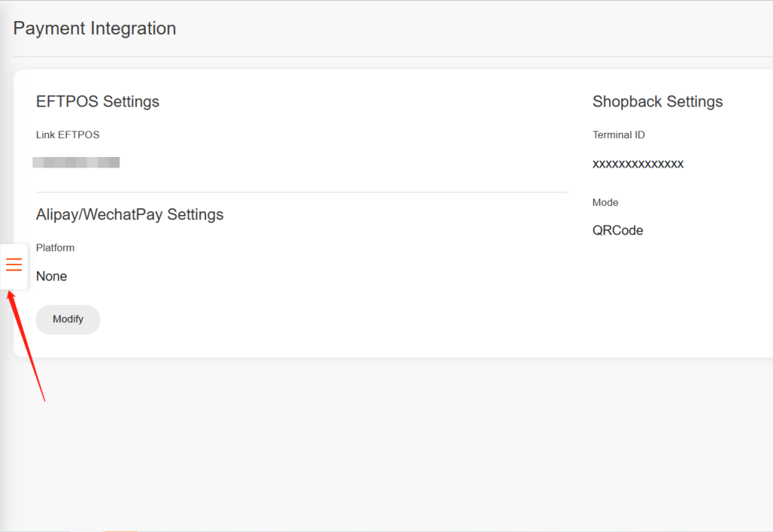Click the red arrow annotation
The image size is (773, 532).
tap(27, 347)
